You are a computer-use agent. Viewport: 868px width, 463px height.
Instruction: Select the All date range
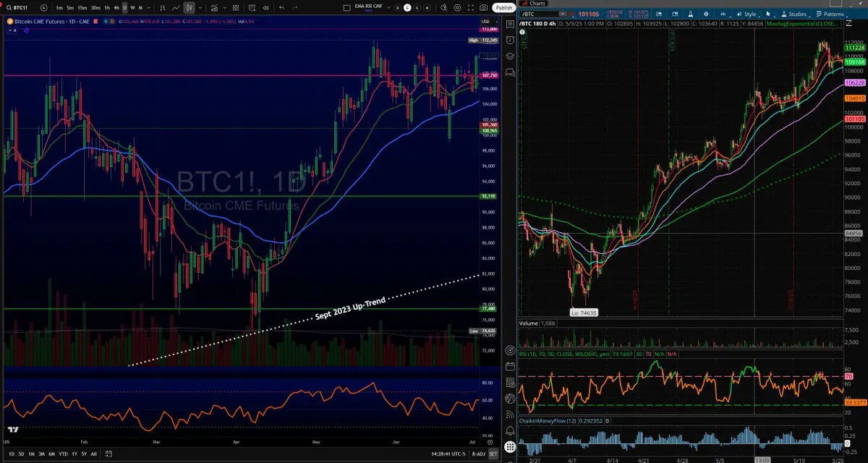(93, 454)
